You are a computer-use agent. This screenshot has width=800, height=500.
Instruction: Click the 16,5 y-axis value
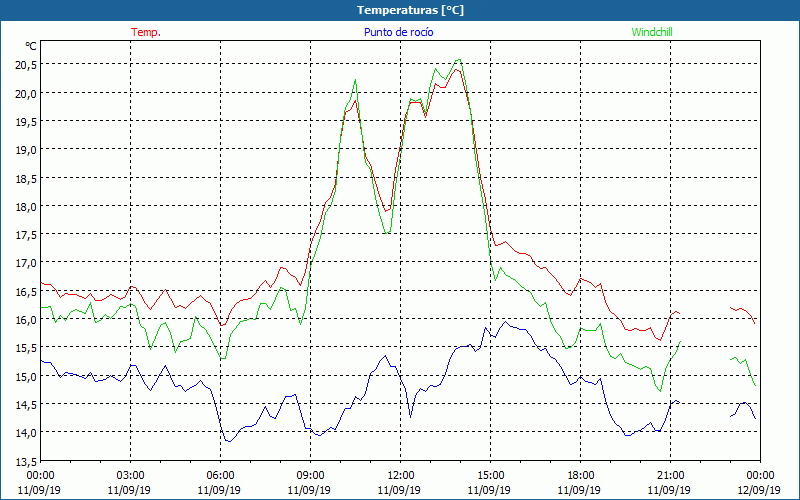click(27, 291)
